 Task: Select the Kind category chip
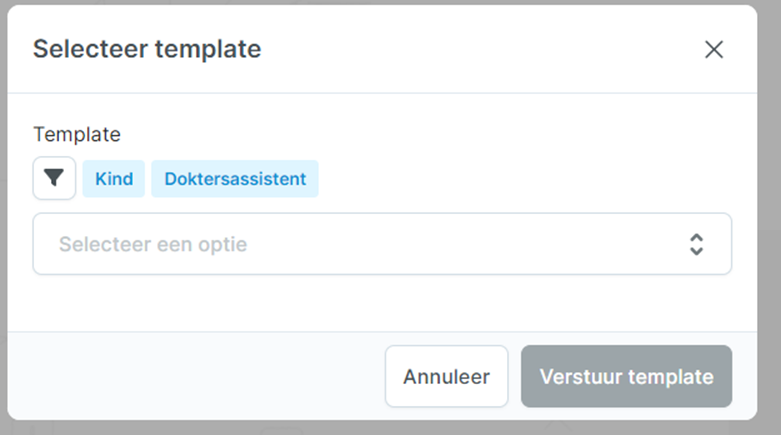click(114, 178)
